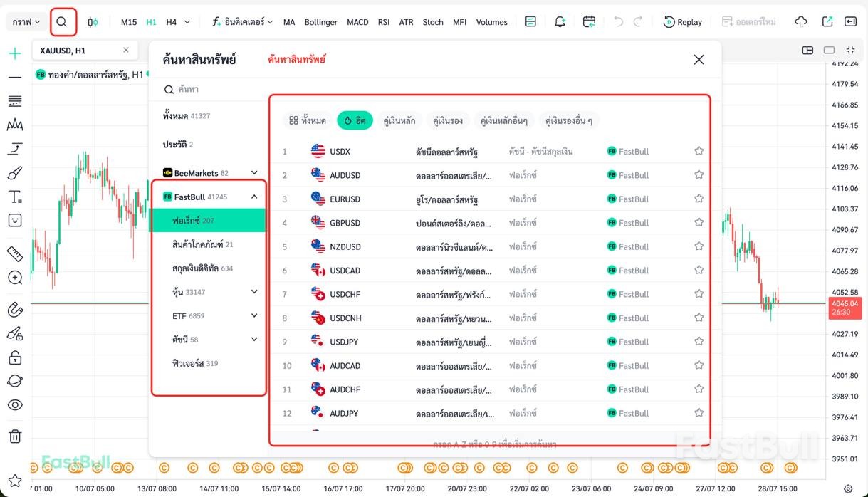This screenshot has height=497, width=868.
Task: Select the คู่เงินหลัก filter tab
Action: tap(399, 120)
